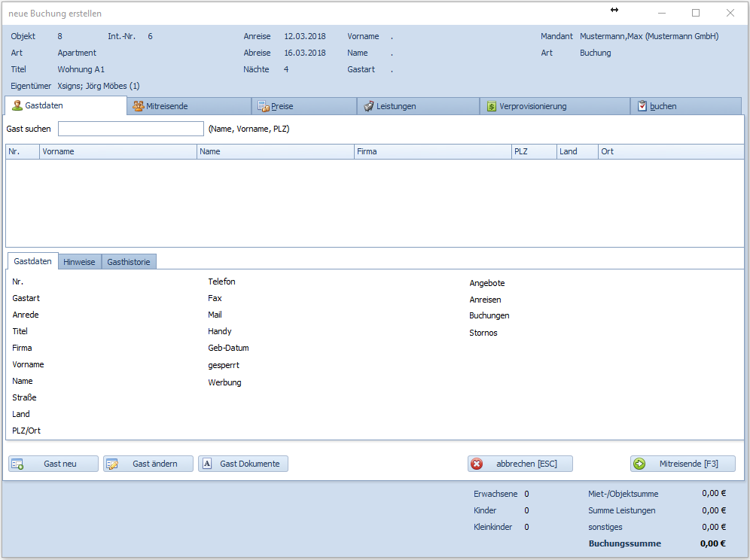750x560 pixels.
Task: Continue with the Mitreisende [F3] button
Action: [682, 464]
